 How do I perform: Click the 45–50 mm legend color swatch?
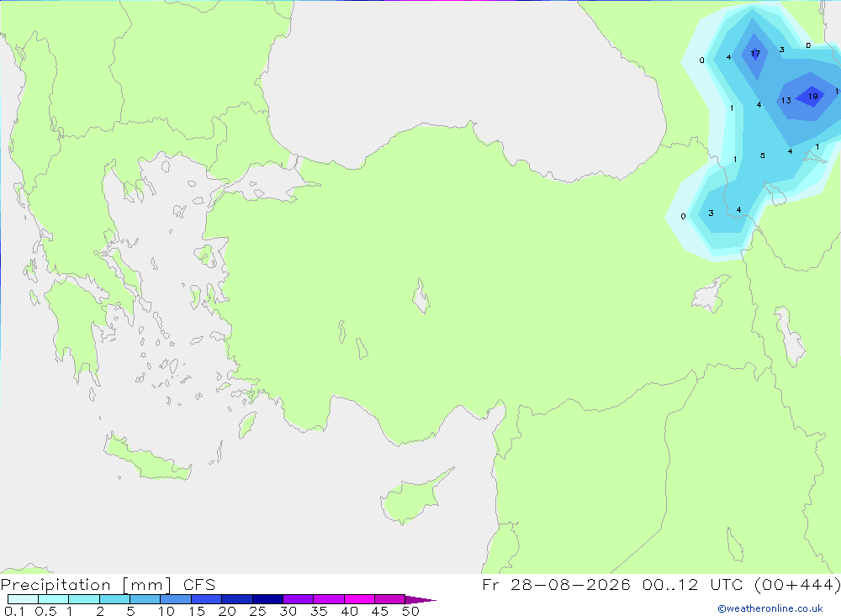390,599
